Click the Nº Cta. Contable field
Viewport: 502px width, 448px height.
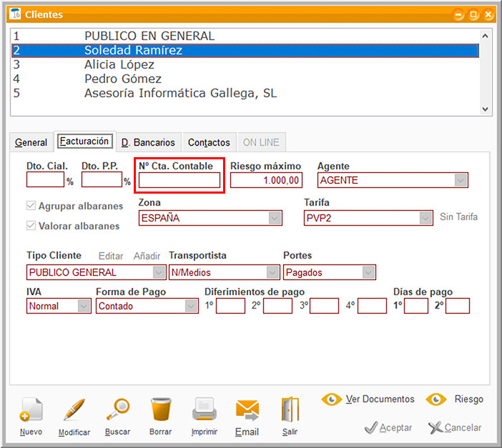pos(179,180)
